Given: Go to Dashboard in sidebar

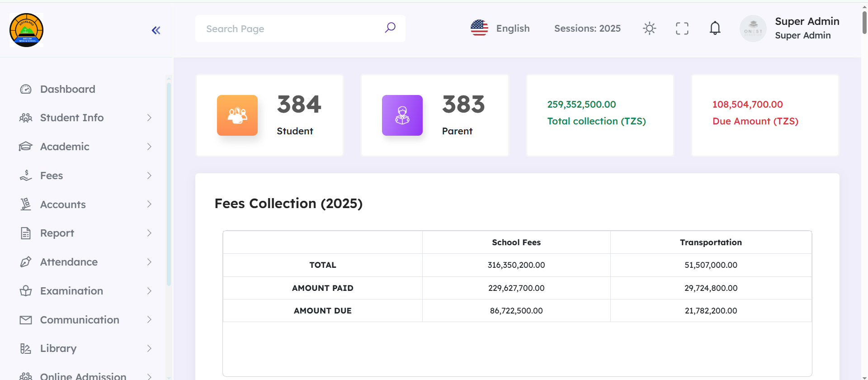Looking at the screenshot, I should pyautogui.click(x=67, y=89).
